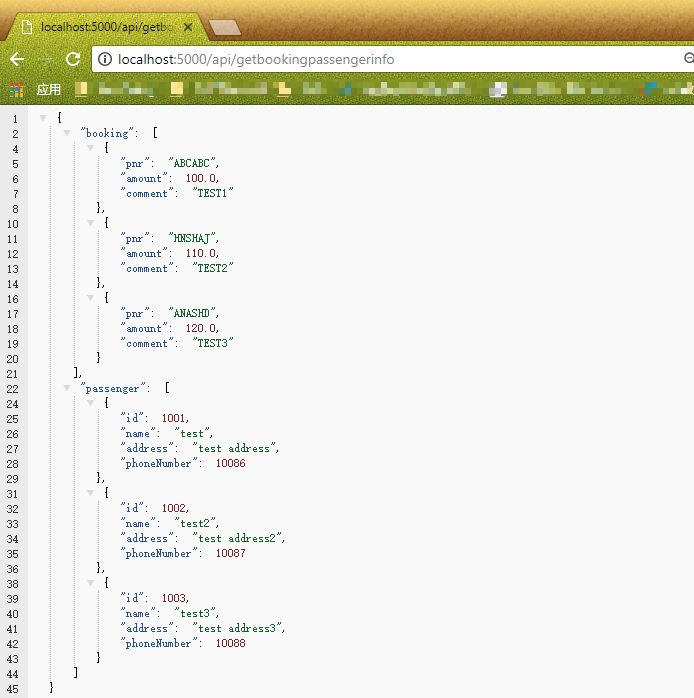Collapse the "passenger" array
Screen dimensions: 694x698
[67, 388]
